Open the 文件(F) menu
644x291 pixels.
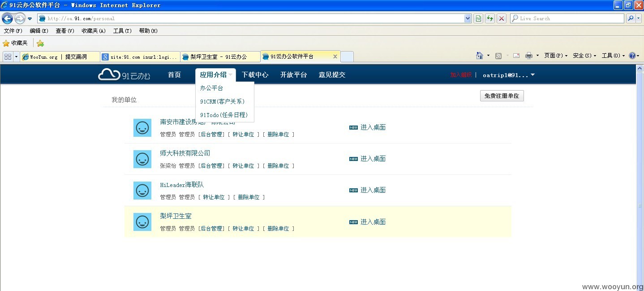[13, 31]
